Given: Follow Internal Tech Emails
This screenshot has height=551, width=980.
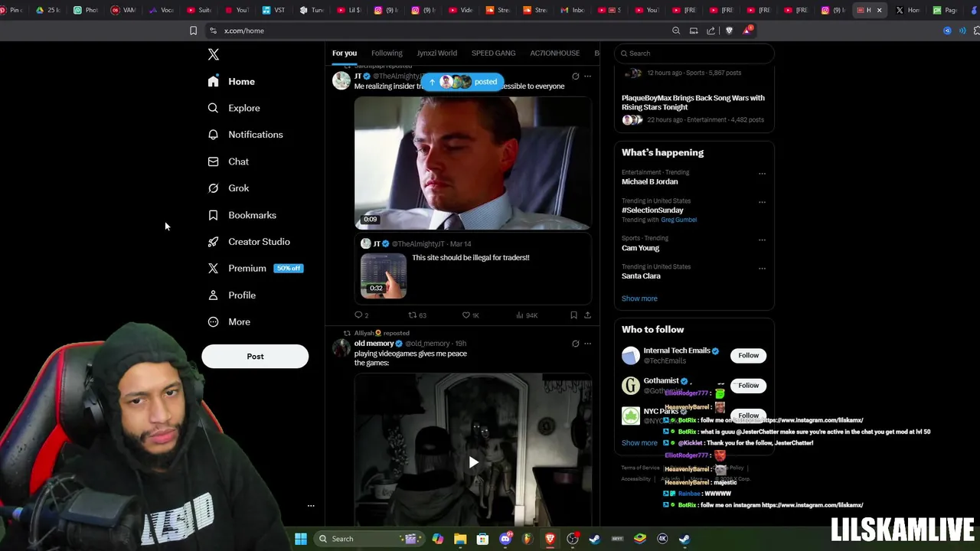Looking at the screenshot, I should [x=748, y=355].
